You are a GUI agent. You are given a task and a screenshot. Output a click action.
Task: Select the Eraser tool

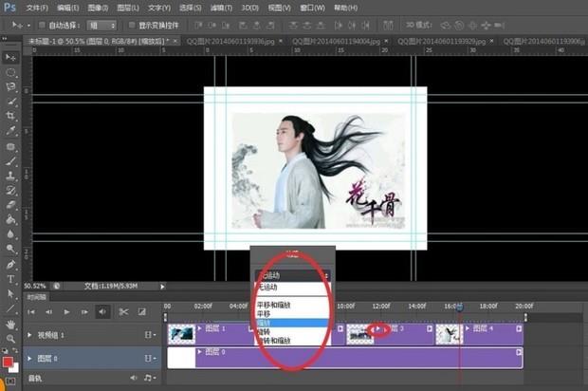(10, 205)
